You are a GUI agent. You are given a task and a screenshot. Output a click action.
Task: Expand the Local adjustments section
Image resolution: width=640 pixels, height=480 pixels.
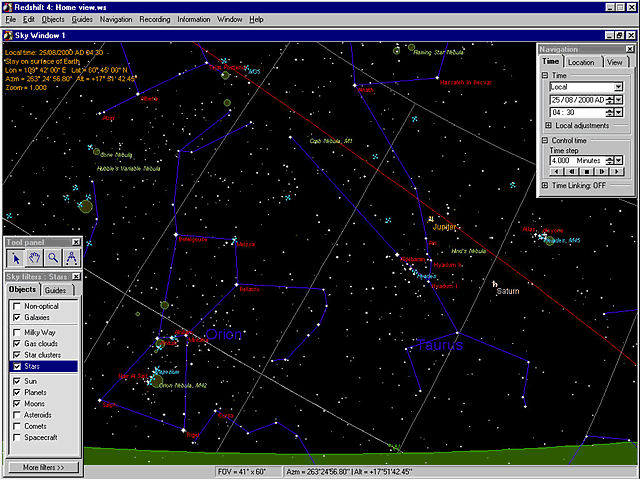pos(548,125)
